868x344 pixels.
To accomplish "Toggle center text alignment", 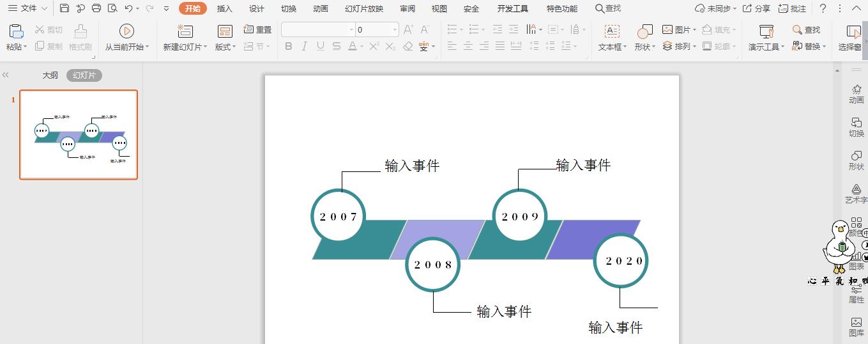I will point(468,46).
